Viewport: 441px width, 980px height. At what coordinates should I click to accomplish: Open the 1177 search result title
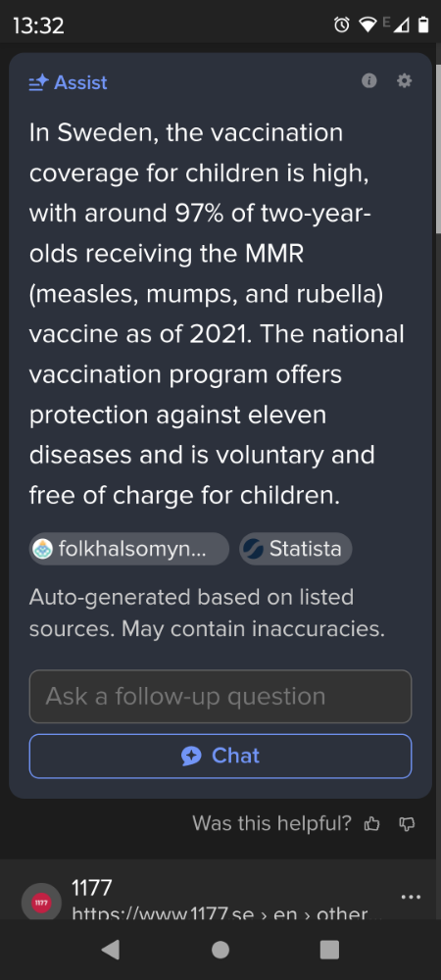92,887
